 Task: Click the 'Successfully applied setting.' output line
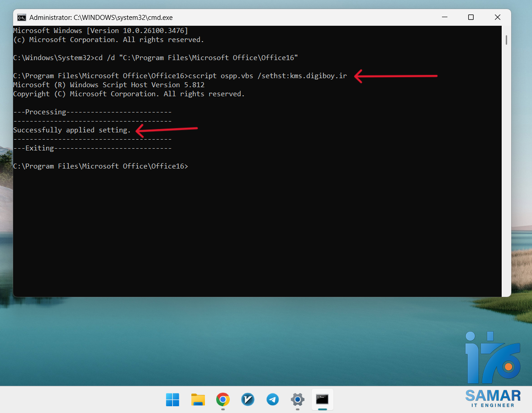(72, 130)
